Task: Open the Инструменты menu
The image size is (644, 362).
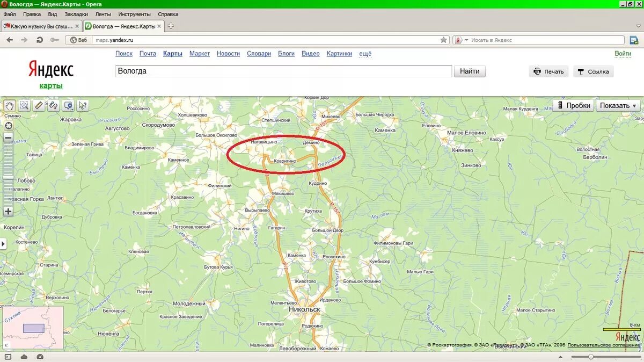Action: [x=135, y=15]
